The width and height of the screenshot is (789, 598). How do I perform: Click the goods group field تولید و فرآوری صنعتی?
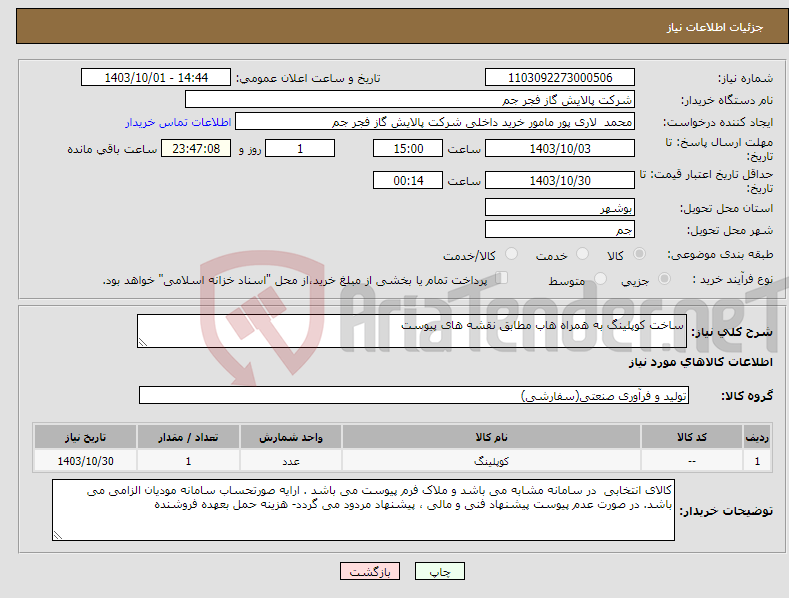[414, 396]
